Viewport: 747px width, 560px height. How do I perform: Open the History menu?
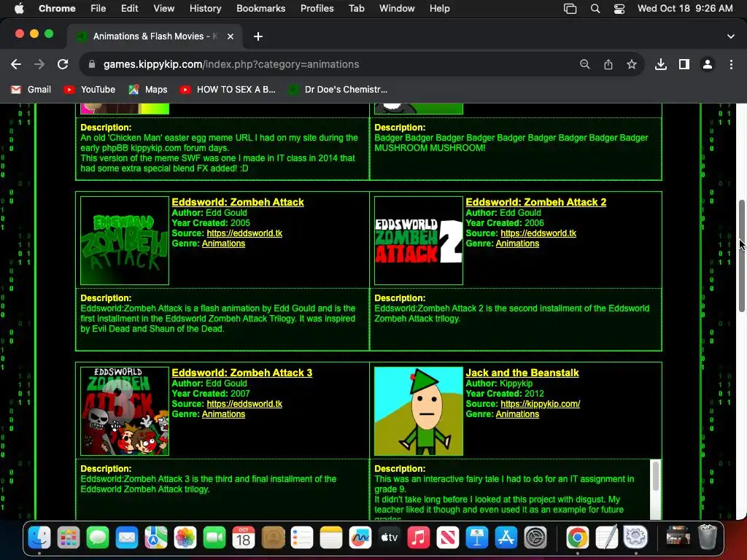point(205,8)
